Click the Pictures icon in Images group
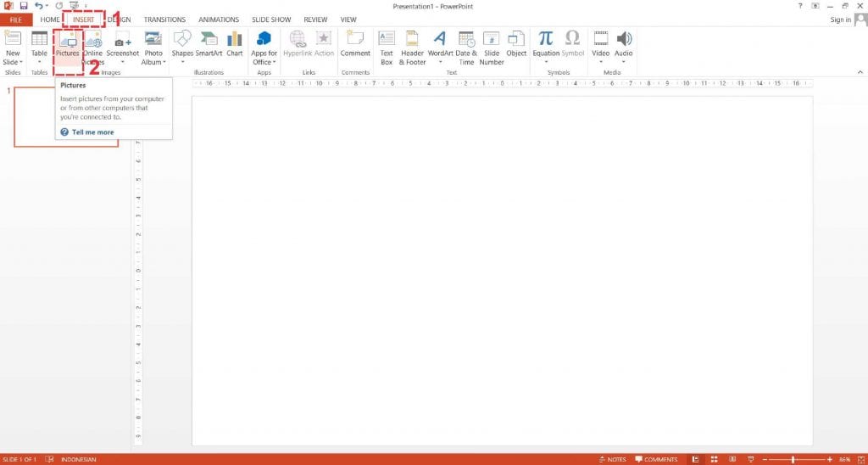868x465 pixels. tap(67, 41)
